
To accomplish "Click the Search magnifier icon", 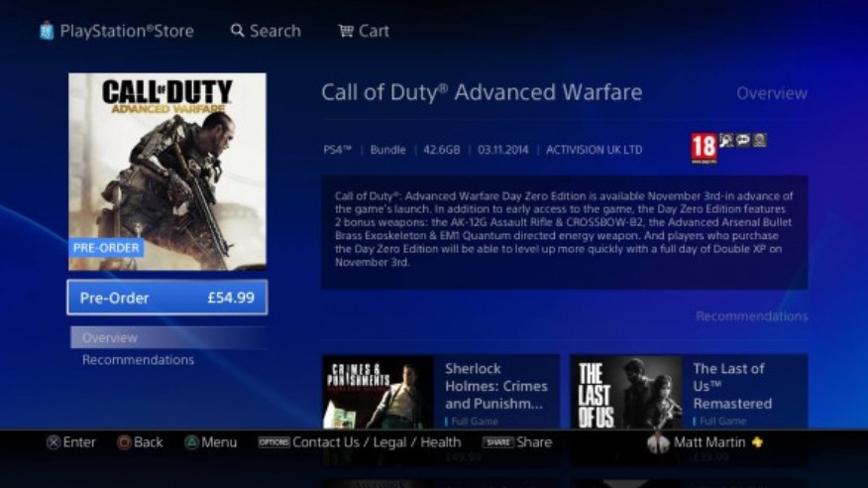I will point(237,31).
